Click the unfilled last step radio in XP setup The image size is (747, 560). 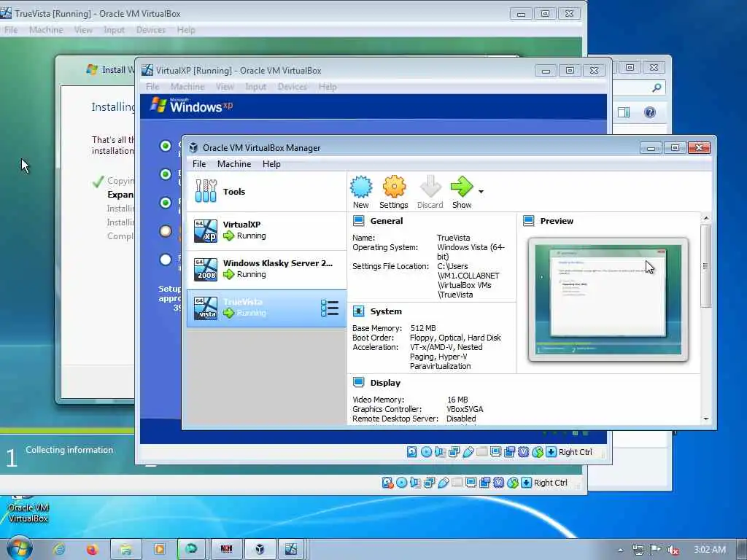click(x=166, y=260)
